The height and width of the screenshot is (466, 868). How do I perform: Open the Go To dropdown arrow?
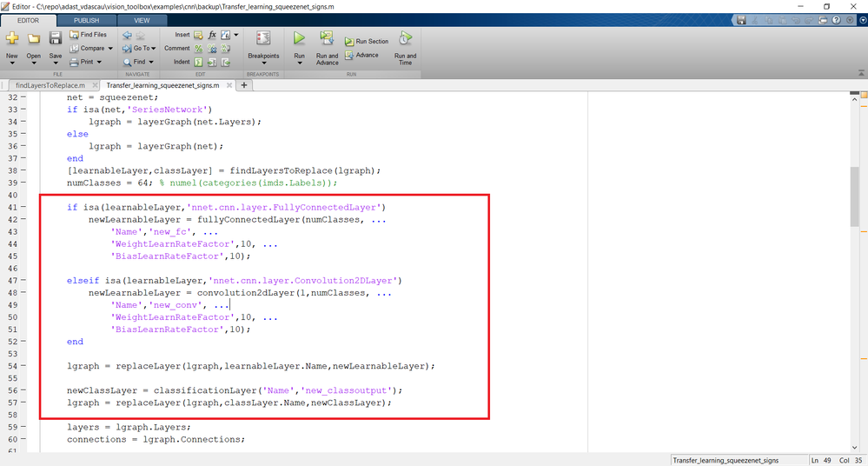click(x=153, y=49)
